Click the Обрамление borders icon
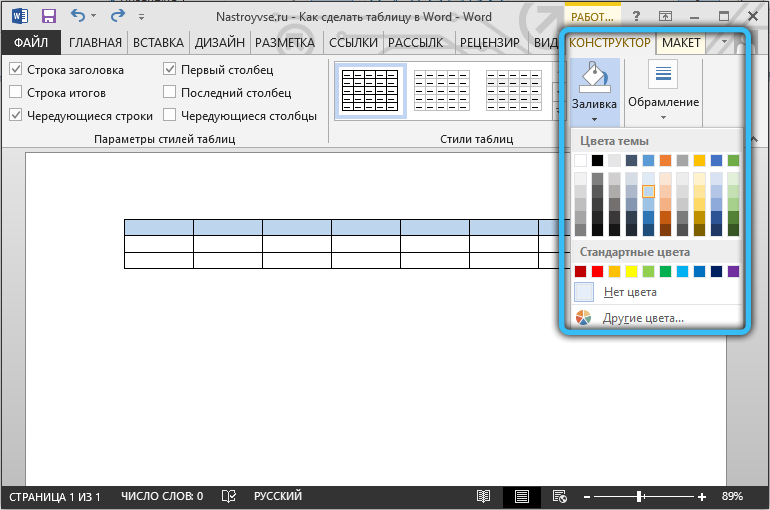Screen dimensions: 770x510 tap(663, 76)
